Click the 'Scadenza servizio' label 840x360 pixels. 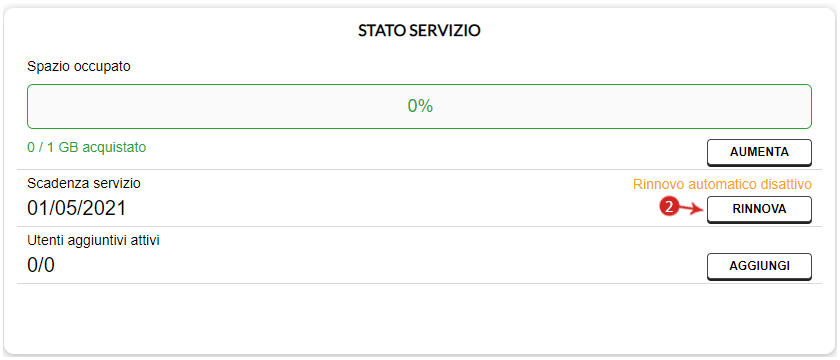pos(84,183)
